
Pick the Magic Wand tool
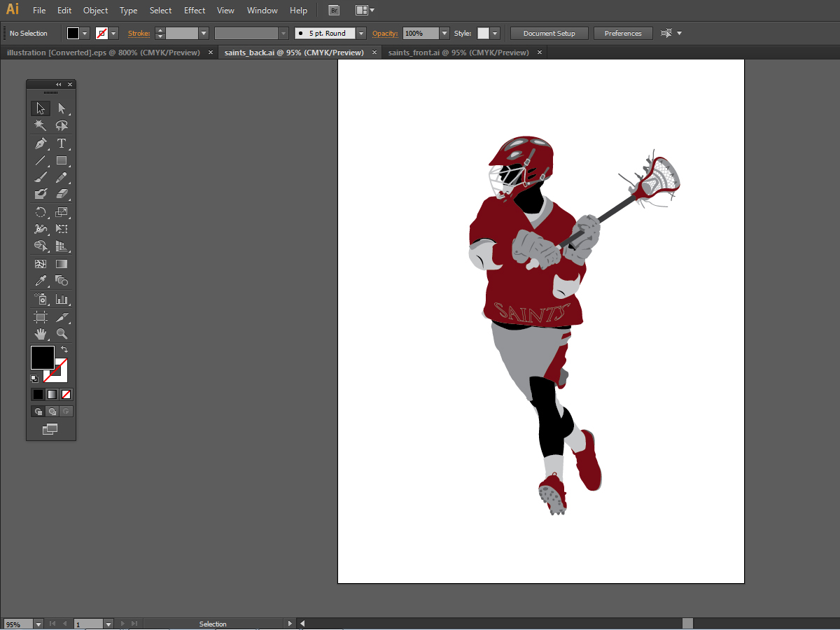41,125
